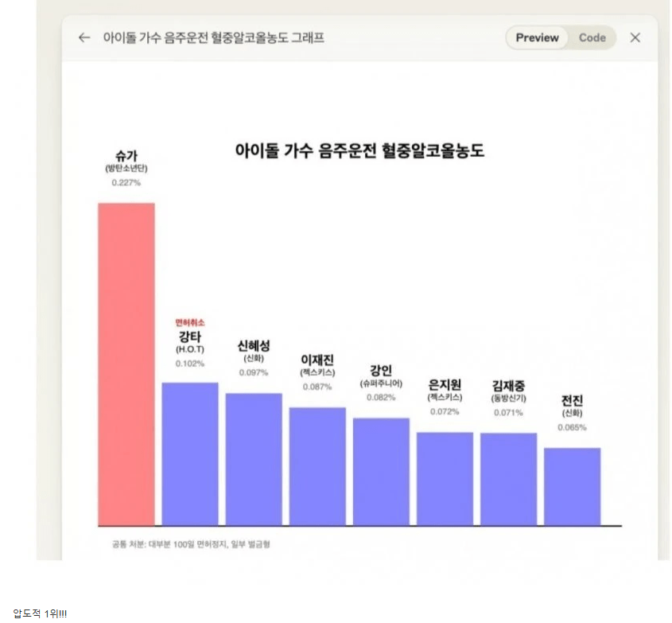Switch to the Preview view
The image size is (672, 623).
[x=537, y=37]
